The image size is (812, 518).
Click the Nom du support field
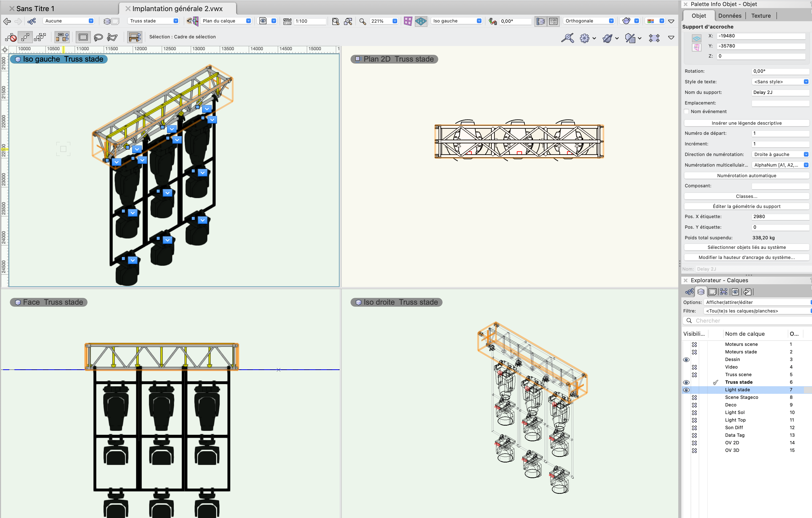pos(780,92)
